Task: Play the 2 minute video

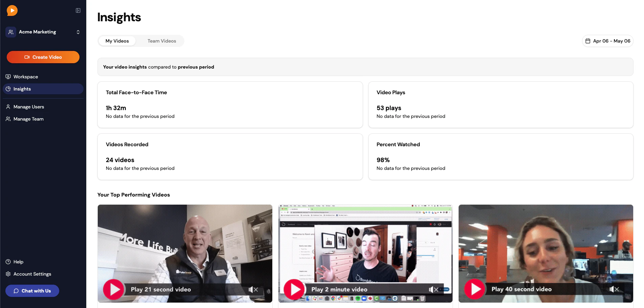Action: click(294, 289)
